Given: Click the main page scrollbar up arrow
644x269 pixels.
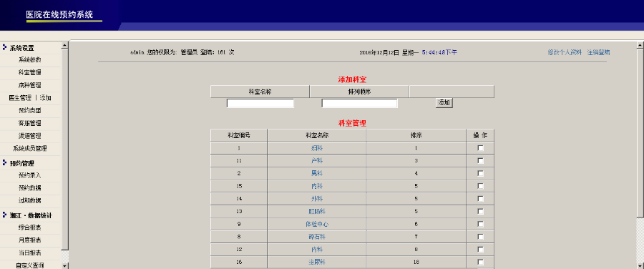Looking at the screenshot, I should 640,45.
